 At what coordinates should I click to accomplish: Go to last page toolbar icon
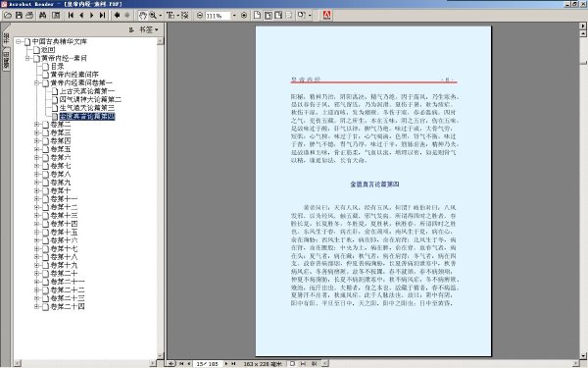(x=102, y=16)
